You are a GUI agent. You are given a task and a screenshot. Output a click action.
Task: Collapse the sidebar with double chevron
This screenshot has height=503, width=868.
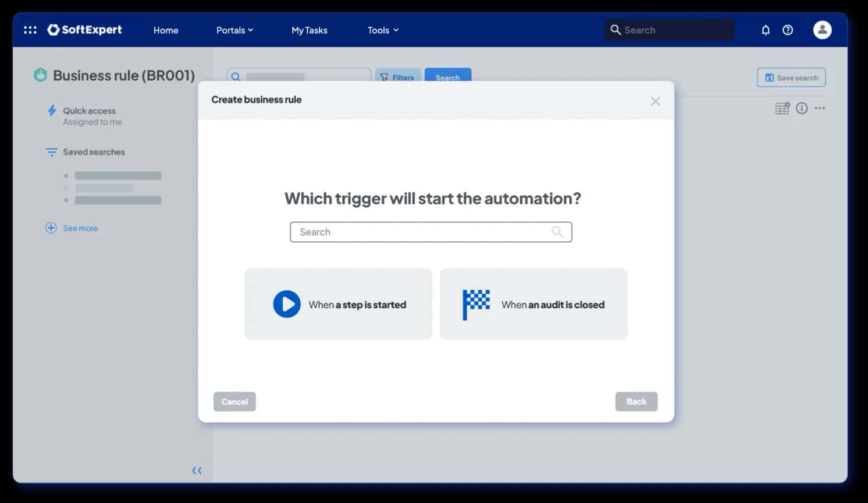(197, 470)
